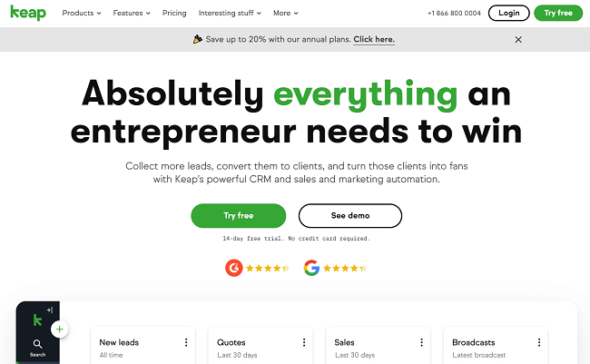Open the Interesting stuff dropdown
Viewport: 590px width, 364px height.
[x=230, y=14]
